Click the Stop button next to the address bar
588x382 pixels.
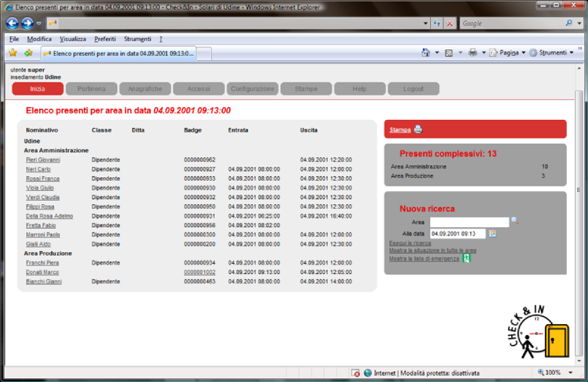pos(450,24)
